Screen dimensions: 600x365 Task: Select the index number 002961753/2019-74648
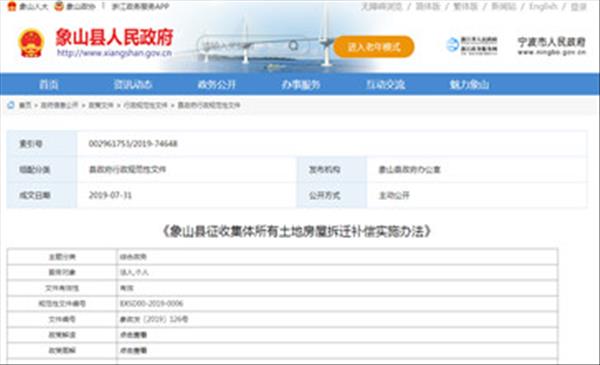133,144
